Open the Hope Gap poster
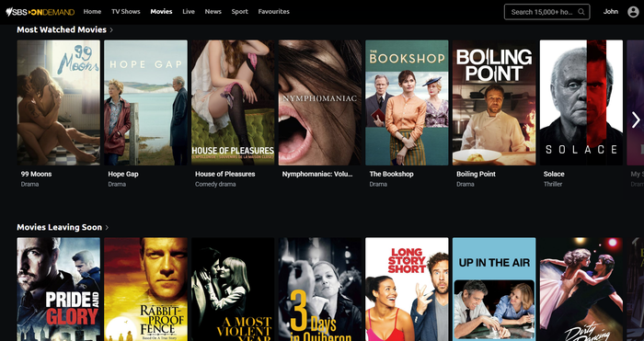The width and height of the screenshot is (644, 341). 145,103
